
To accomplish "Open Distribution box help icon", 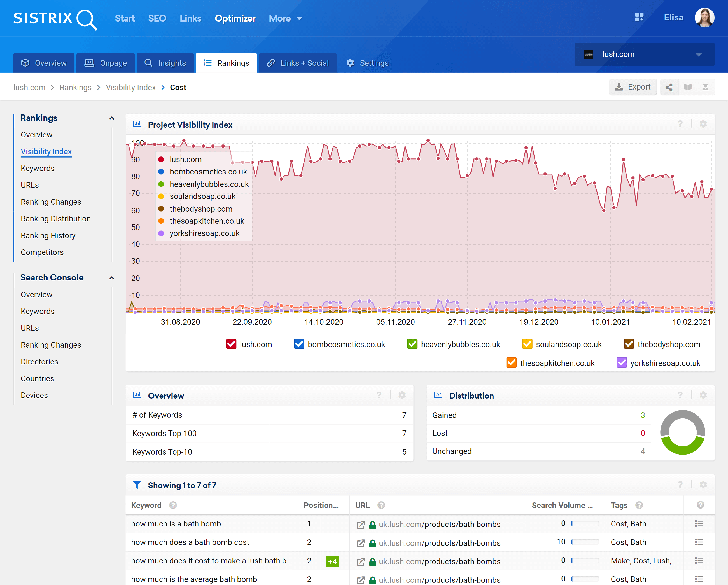I will [680, 395].
